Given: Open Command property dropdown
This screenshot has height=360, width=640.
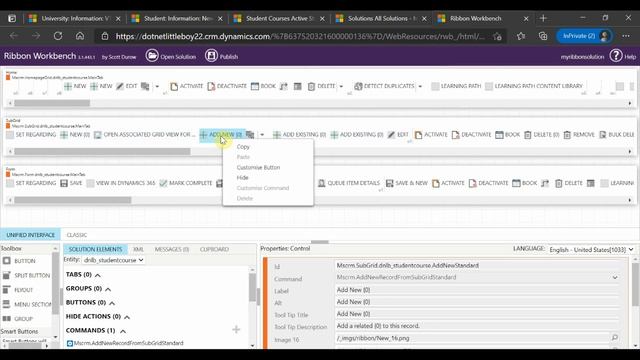Looking at the screenshot, I should [615, 277].
